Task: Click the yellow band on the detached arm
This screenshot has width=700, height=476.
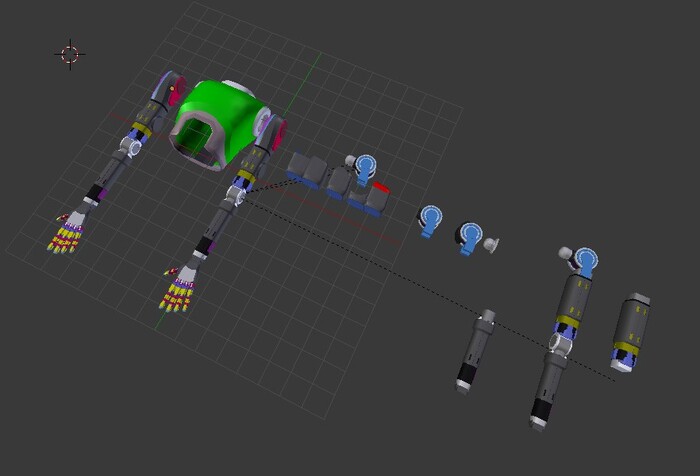Action: 569,322
